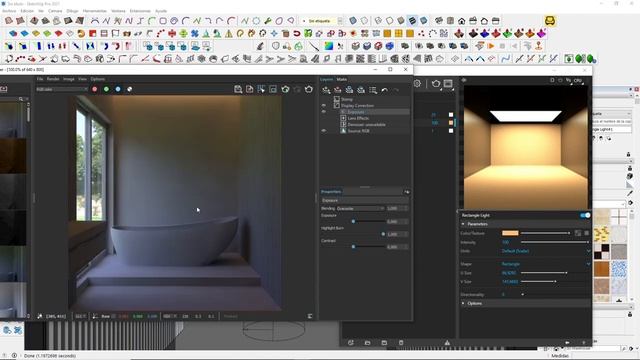The width and height of the screenshot is (640, 360).
Task: Click the delete layer icon in Layers toolbar
Action: coord(338,90)
